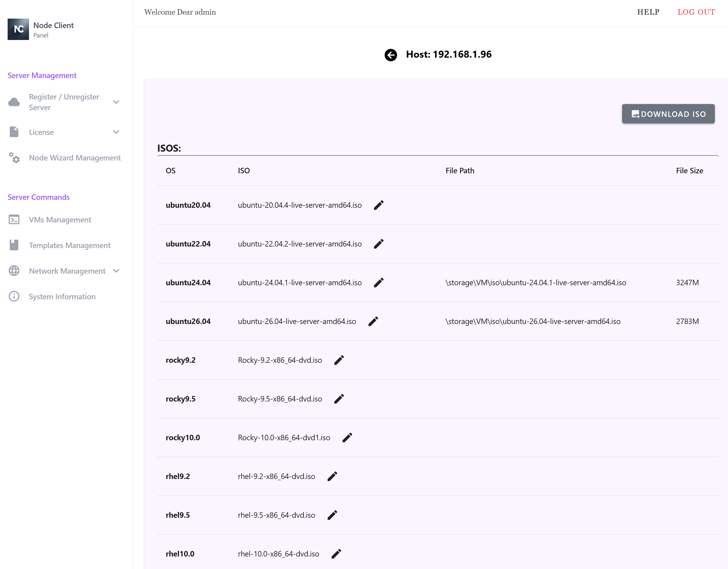The width and height of the screenshot is (728, 569).
Task: Click the License document icon
Action: tap(14, 132)
